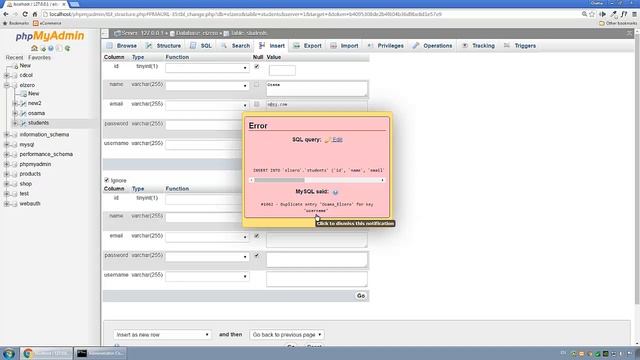Click the first id value input field
The height and width of the screenshot is (360, 640).
(x=282, y=70)
